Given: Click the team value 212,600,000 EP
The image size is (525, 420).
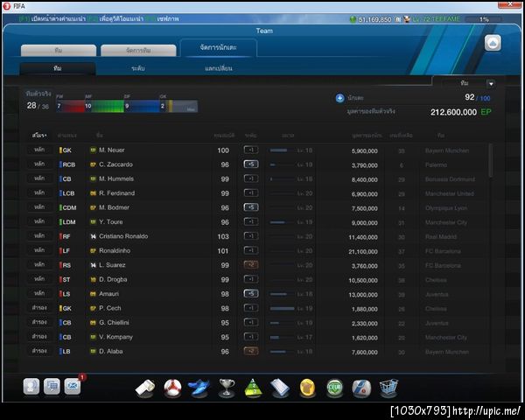Looking at the screenshot, I should pos(461,112).
